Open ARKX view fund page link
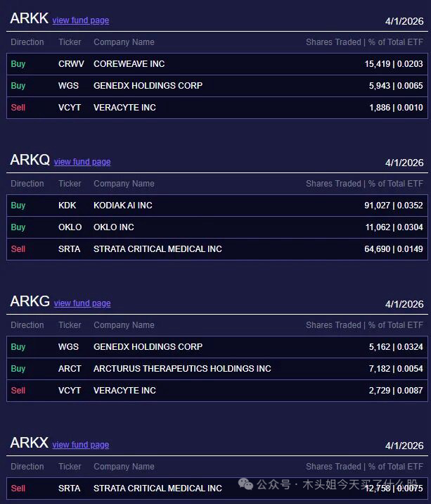This screenshot has height=504, width=431. click(x=81, y=445)
